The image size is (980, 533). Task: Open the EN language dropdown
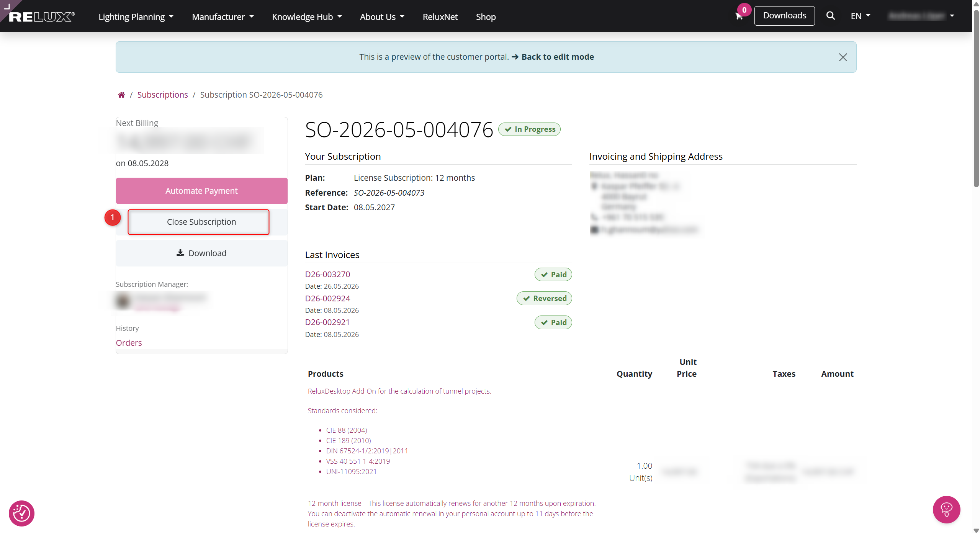click(x=860, y=16)
